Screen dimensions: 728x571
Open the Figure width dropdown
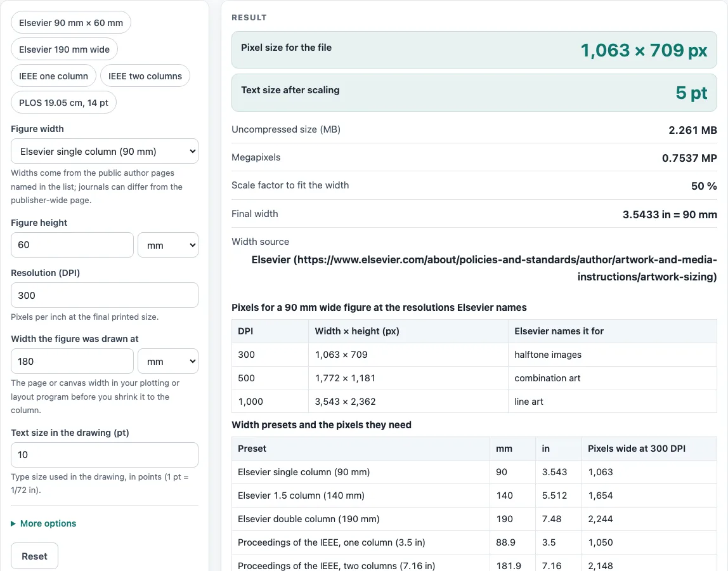click(105, 151)
